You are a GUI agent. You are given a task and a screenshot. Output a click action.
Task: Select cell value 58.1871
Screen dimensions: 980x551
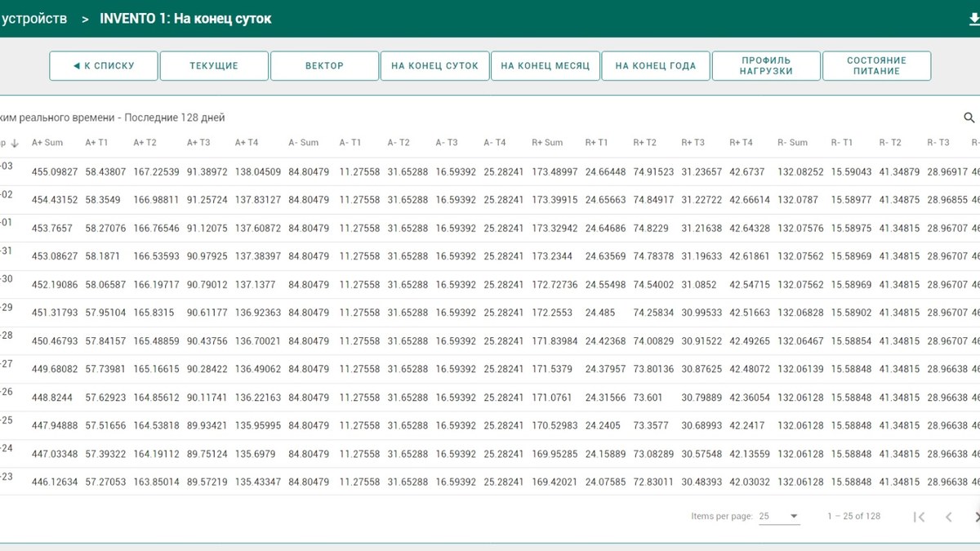click(102, 256)
